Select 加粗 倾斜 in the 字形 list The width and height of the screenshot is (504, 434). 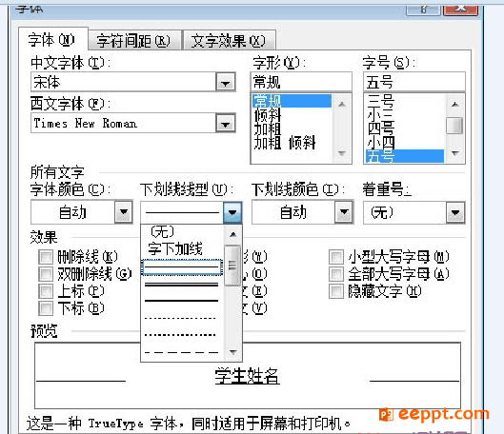coord(292,143)
